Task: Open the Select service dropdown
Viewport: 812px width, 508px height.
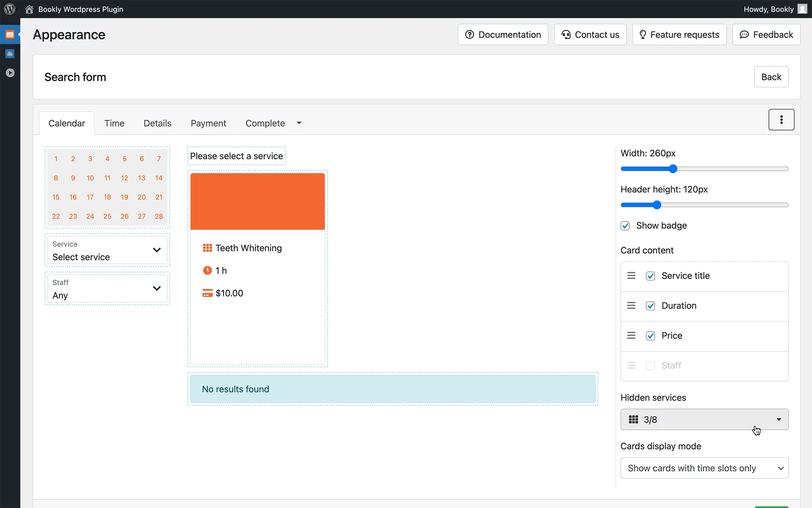Action: click(107, 250)
